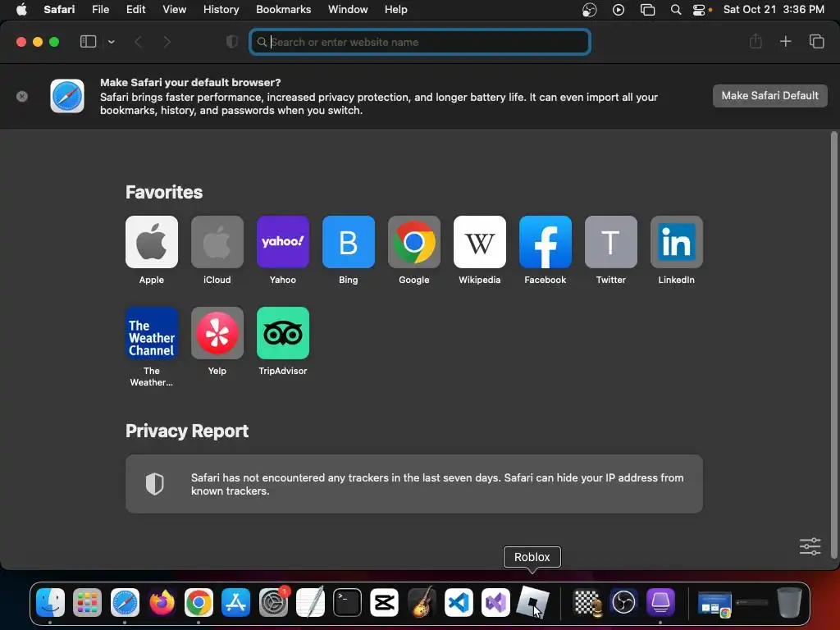Open the LinkedIn favorite
The width and height of the screenshot is (840, 630).
[x=677, y=242]
